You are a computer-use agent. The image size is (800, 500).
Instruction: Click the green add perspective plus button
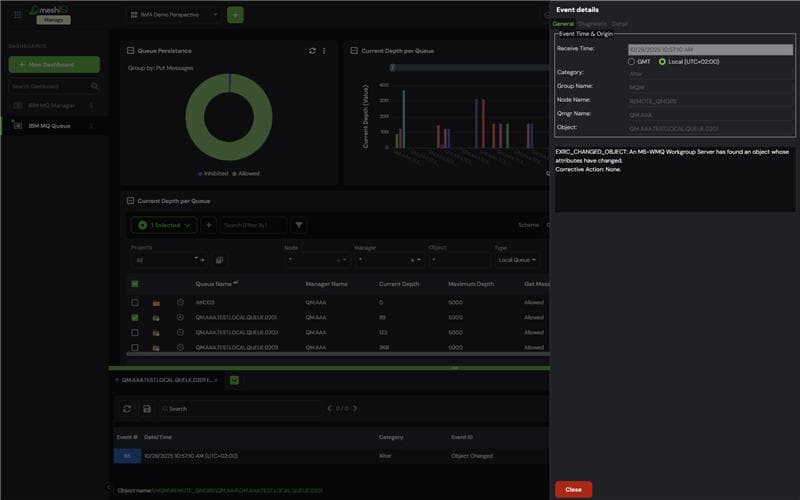point(235,15)
